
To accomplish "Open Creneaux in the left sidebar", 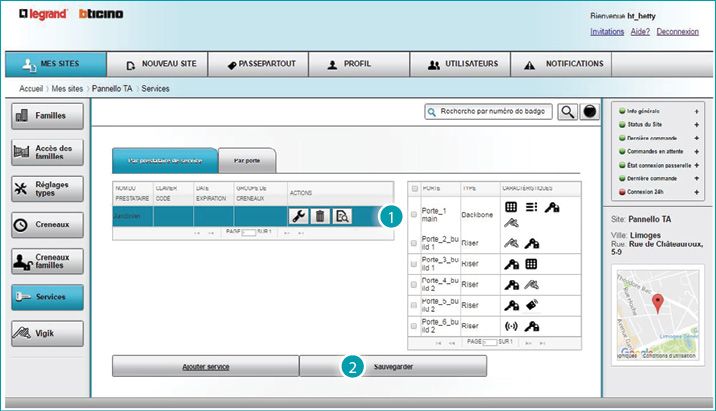I will pos(47,225).
